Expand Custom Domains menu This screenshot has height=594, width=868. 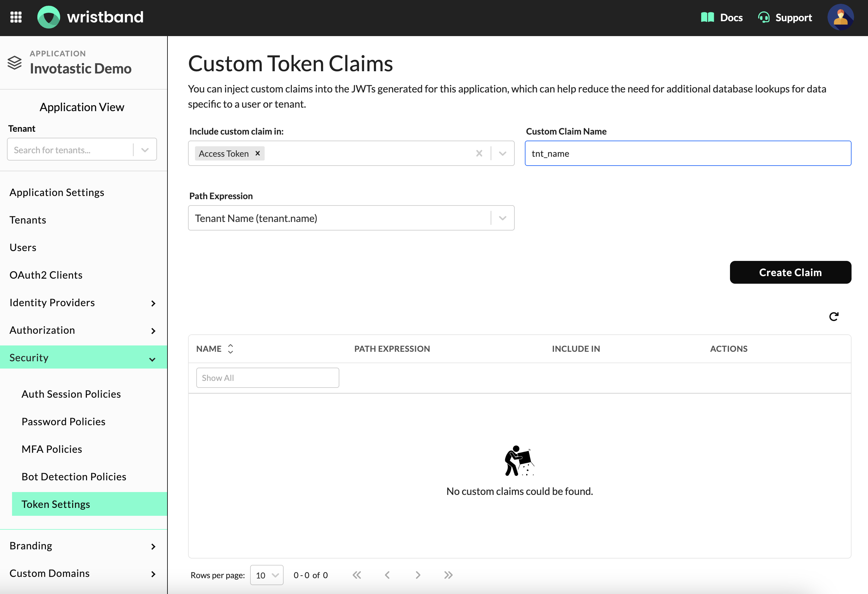(x=153, y=574)
